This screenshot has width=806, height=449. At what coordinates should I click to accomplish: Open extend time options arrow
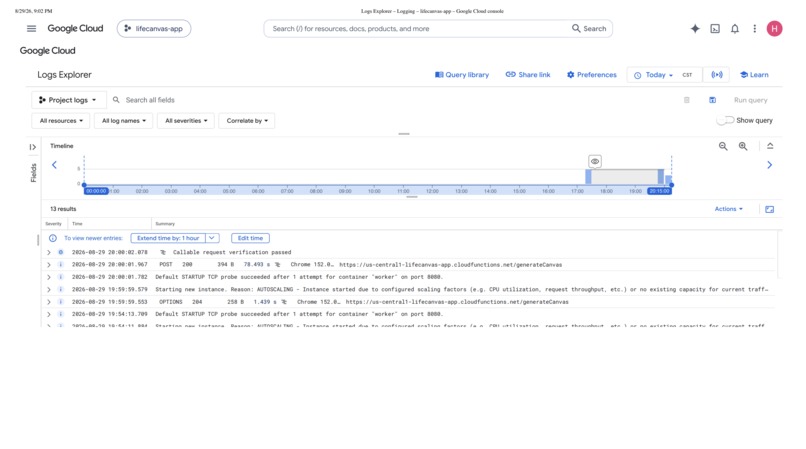pos(212,238)
